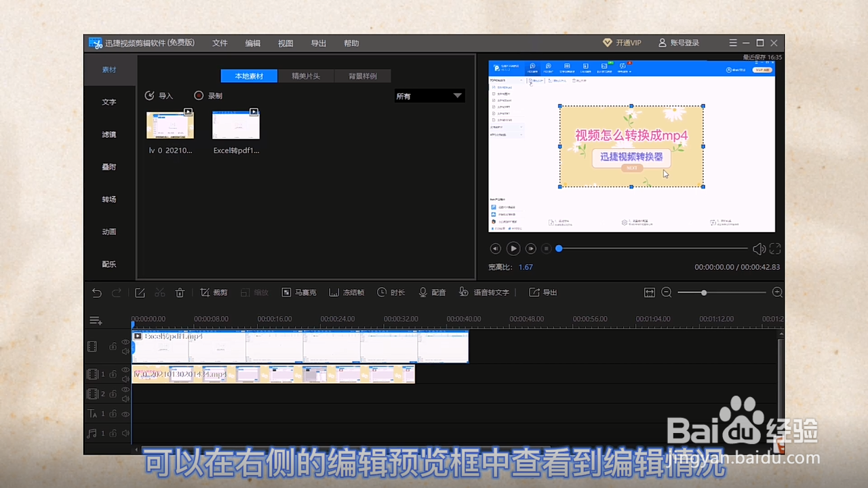Open the 素材 materials sidebar panel
The width and height of the screenshot is (868, 488).
pyautogui.click(x=109, y=69)
